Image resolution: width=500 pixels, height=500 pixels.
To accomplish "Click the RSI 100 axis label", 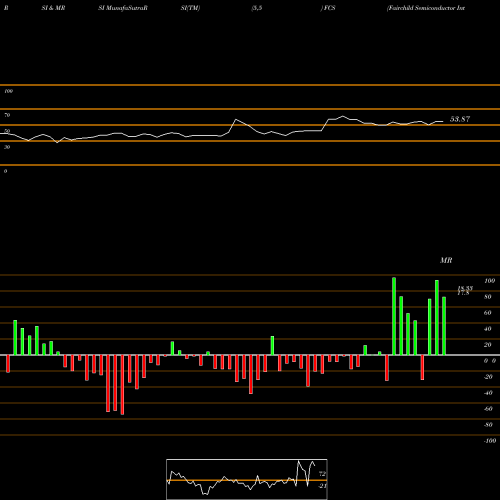I will coord(8,91).
